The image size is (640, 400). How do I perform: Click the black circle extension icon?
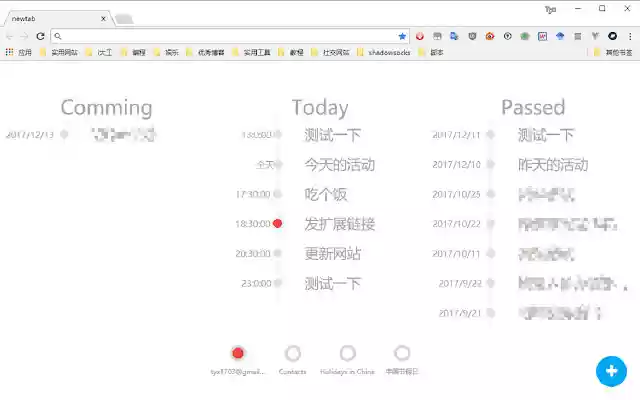[x=612, y=36]
